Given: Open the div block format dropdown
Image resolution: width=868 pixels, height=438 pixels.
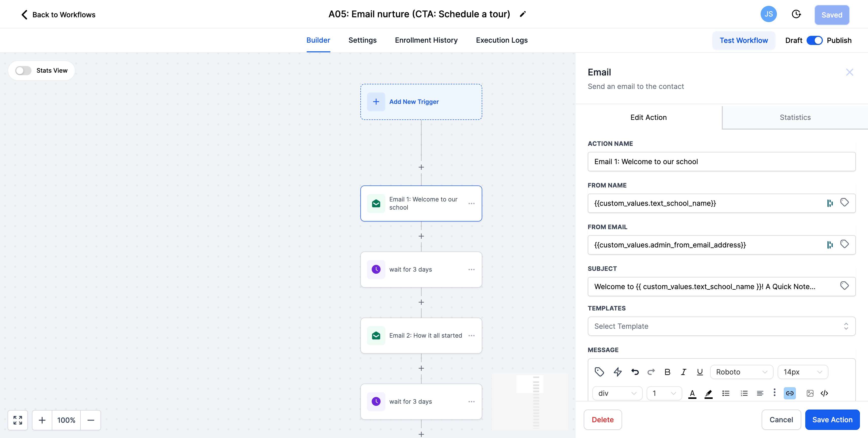Looking at the screenshot, I should [617, 393].
